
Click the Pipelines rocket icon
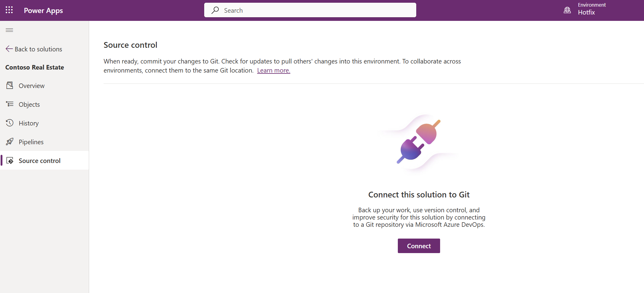click(x=10, y=142)
